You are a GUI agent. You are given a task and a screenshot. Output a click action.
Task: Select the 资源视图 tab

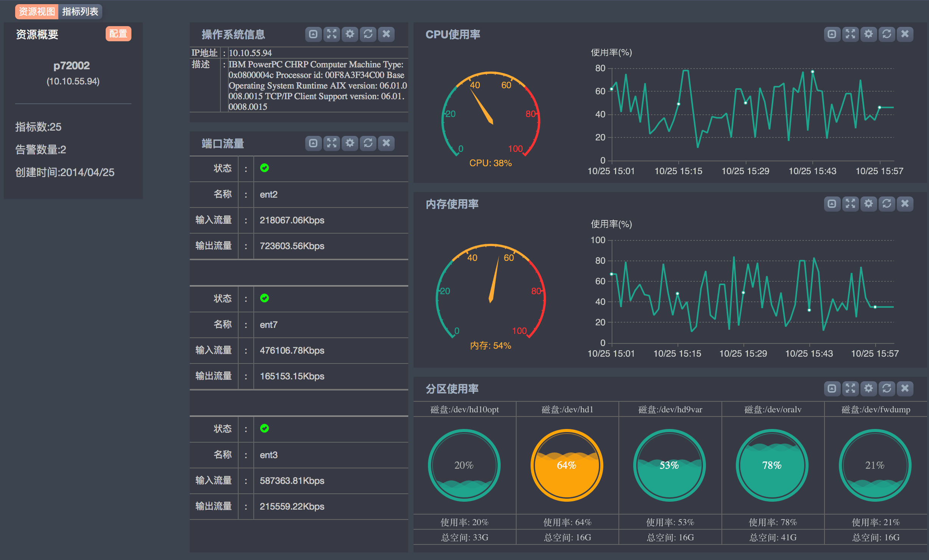37,11
